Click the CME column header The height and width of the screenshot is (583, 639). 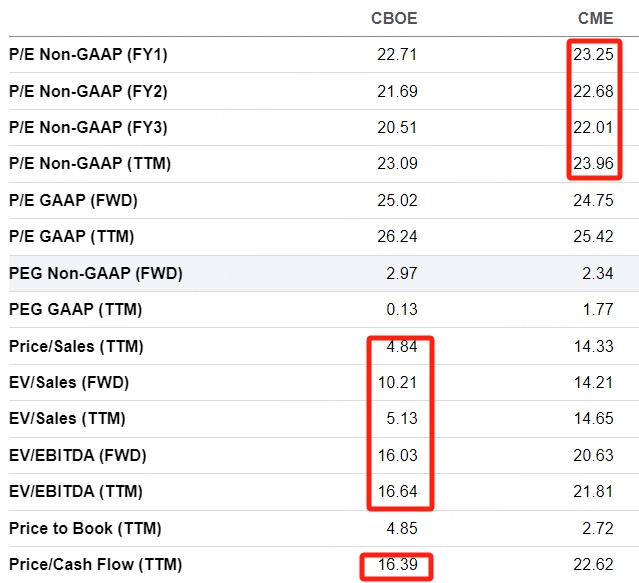(595, 18)
